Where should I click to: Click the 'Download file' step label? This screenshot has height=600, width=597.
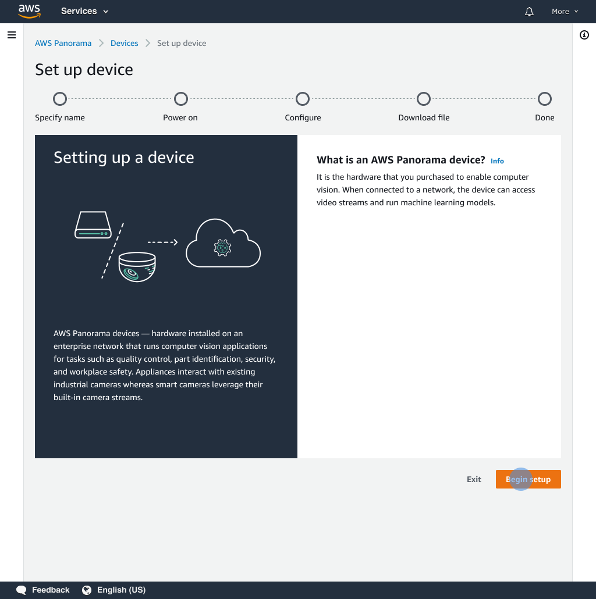click(x=424, y=118)
